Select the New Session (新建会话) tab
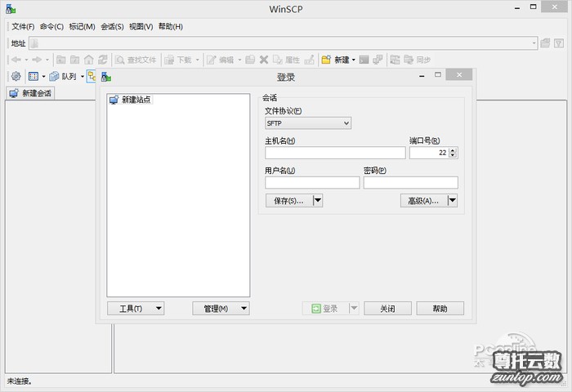Viewport: 572px width, 392px height. tap(30, 93)
